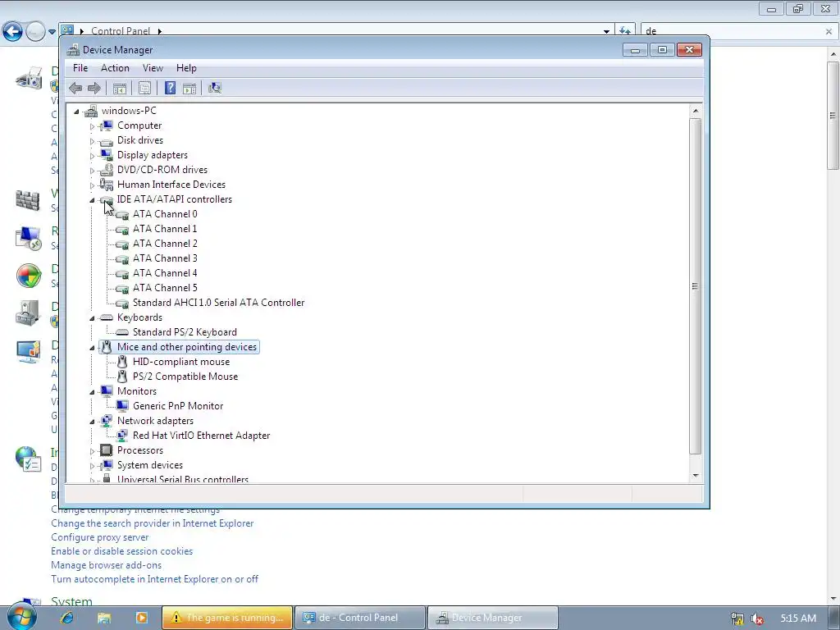Expand the Display adapters node
This screenshot has height=630, width=840.
(x=92, y=156)
